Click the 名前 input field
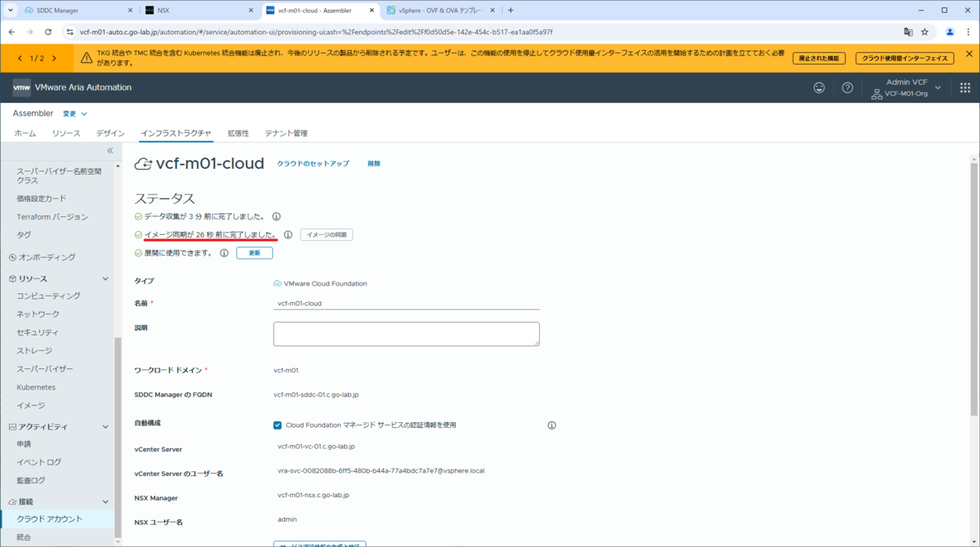980x547 pixels. click(x=407, y=303)
